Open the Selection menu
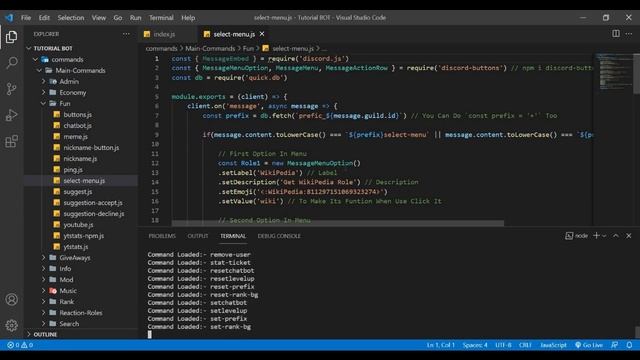 click(71, 18)
